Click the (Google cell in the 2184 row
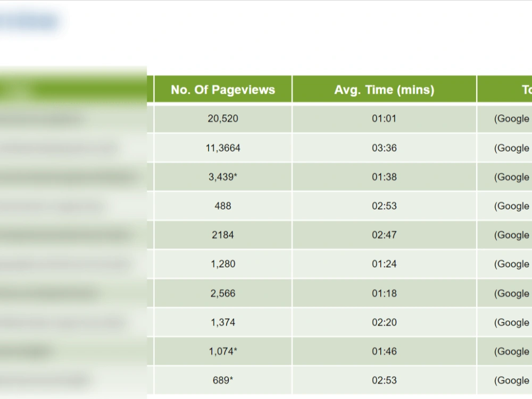This screenshot has width=532, height=399. click(x=505, y=235)
